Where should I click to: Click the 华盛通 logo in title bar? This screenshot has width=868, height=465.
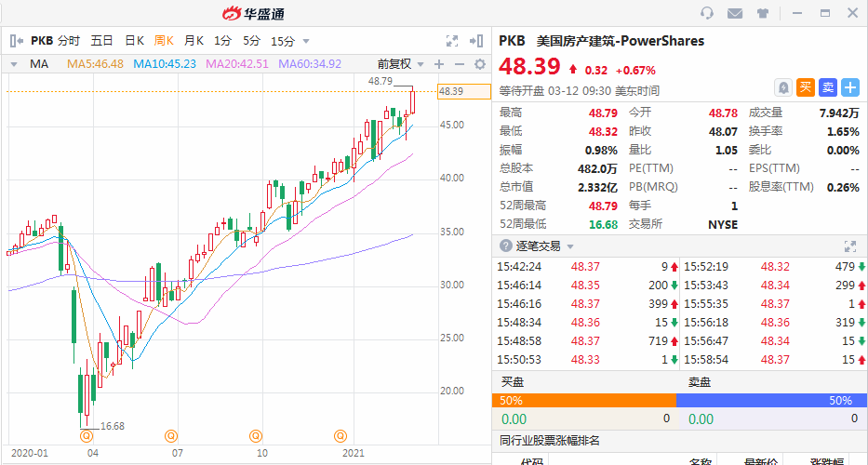click(254, 14)
